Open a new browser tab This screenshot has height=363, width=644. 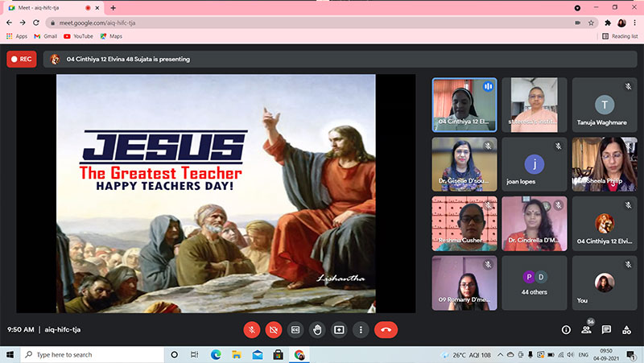tap(113, 8)
